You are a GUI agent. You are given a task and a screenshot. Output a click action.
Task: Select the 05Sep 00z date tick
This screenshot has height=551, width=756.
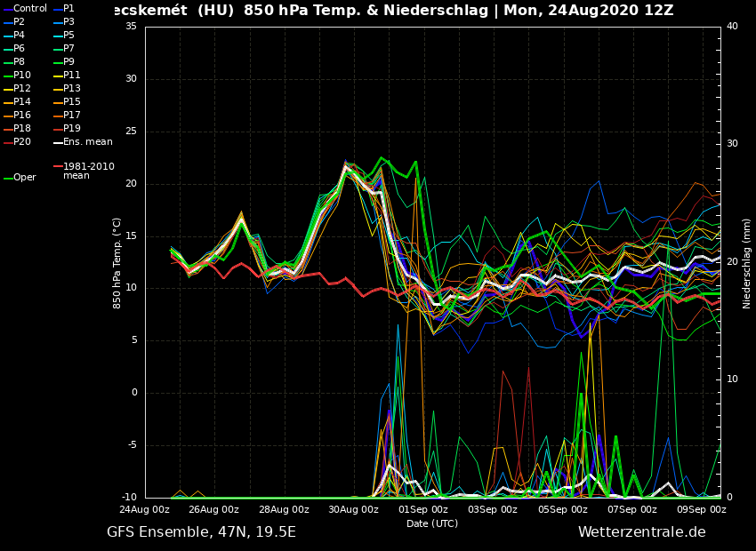(562, 510)
